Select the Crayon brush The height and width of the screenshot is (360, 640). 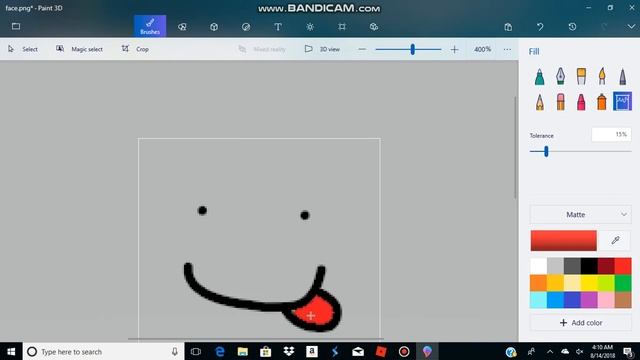coord(581,102)
